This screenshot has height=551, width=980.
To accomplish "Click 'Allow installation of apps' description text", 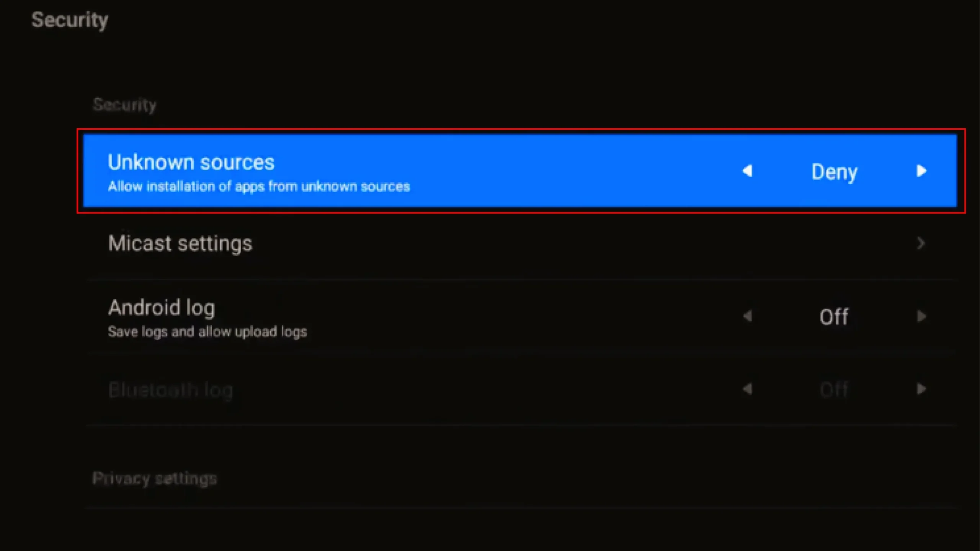I will pyautogui.click(x=259, y=186).
